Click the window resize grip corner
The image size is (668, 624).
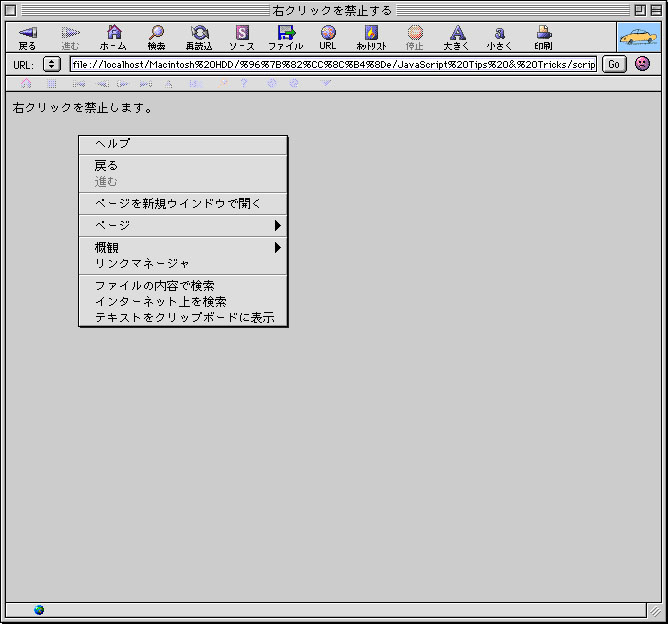(655, 611)
